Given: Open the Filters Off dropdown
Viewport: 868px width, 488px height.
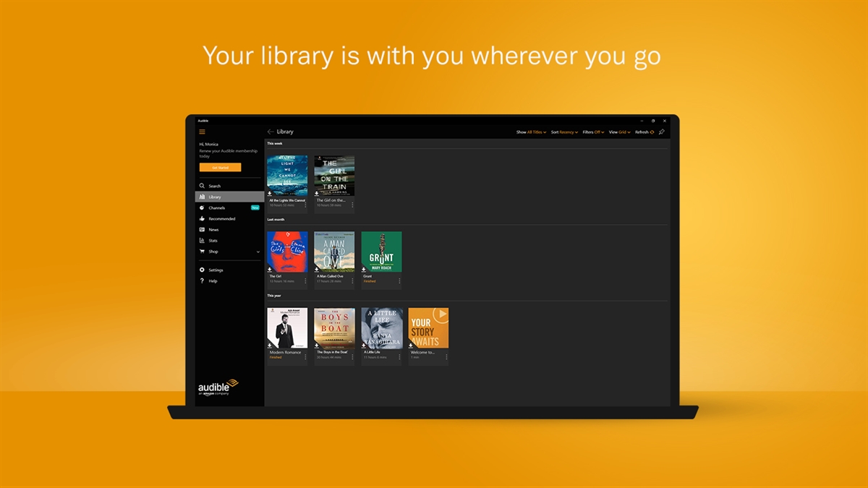Looking at the screenshot, I should pyautogui.click(x=593, y=132).
